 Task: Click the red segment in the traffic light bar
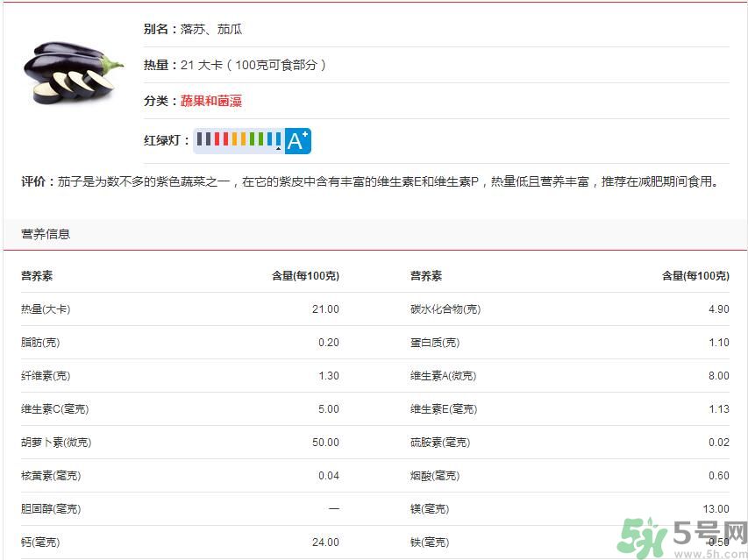(216, 138)
